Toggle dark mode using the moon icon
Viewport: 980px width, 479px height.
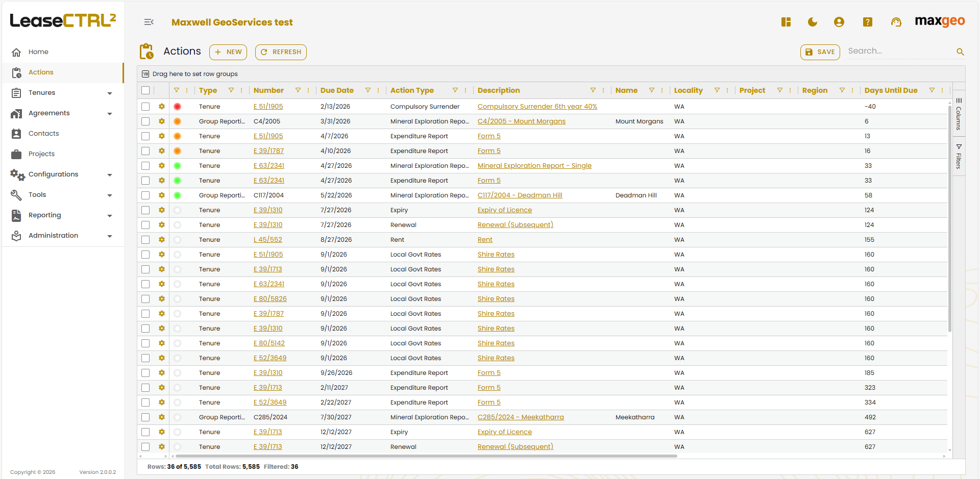tap(812, 22)
